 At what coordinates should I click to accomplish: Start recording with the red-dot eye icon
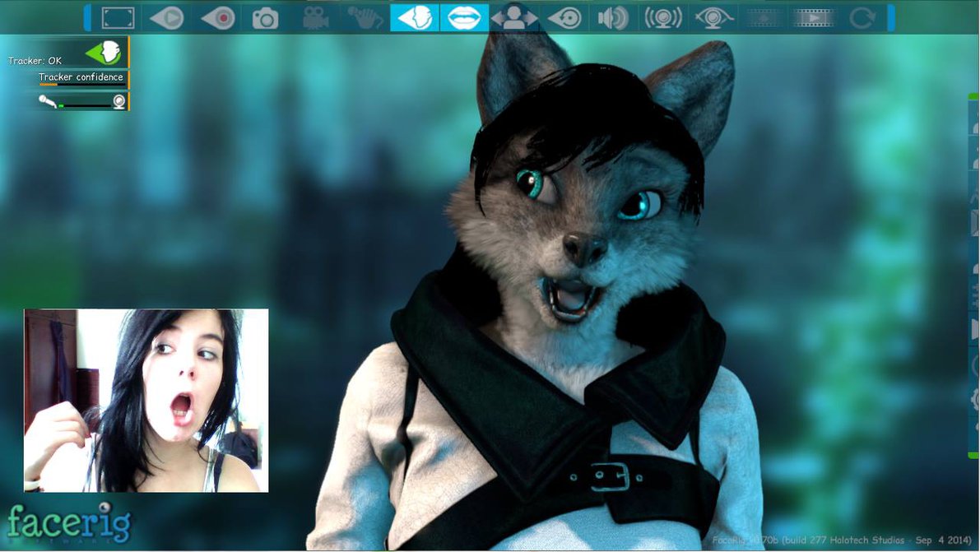pos(217,17)
